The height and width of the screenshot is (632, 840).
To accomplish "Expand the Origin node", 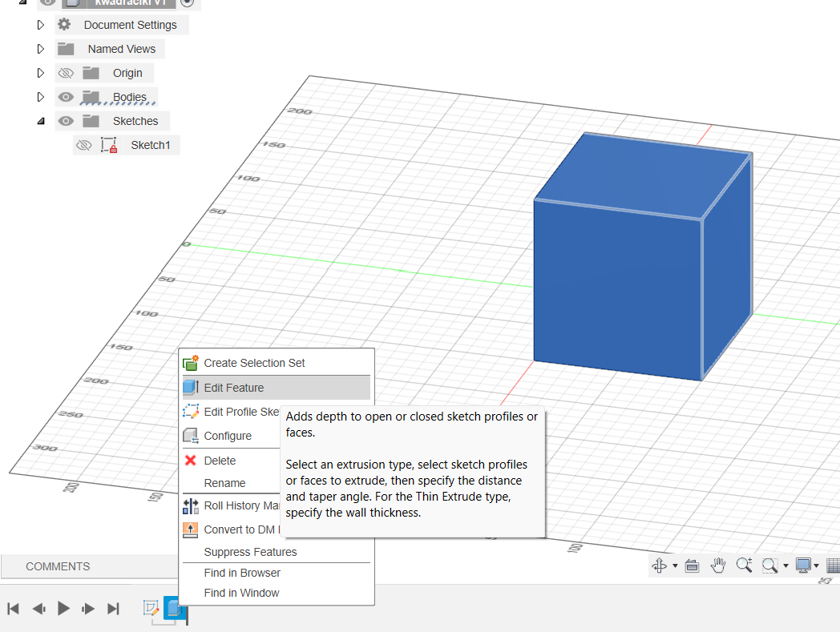I will [x=41, y=73].
